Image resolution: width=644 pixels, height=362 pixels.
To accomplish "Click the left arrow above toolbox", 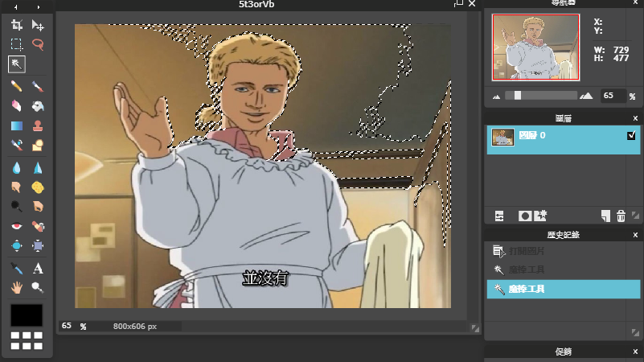I will click(16, 7).
